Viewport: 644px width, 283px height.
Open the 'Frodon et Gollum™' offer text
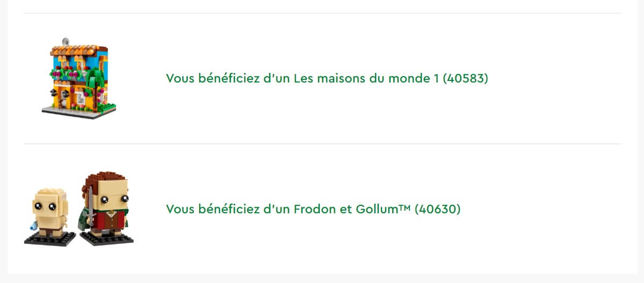coord(313,209)
